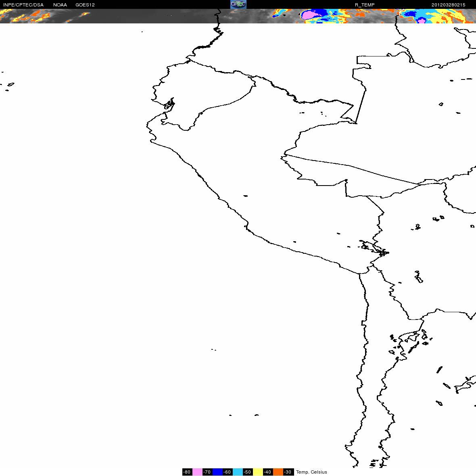Click the CPTEC logo in the header
Viewport: 476px width, 476px height.
238,4
